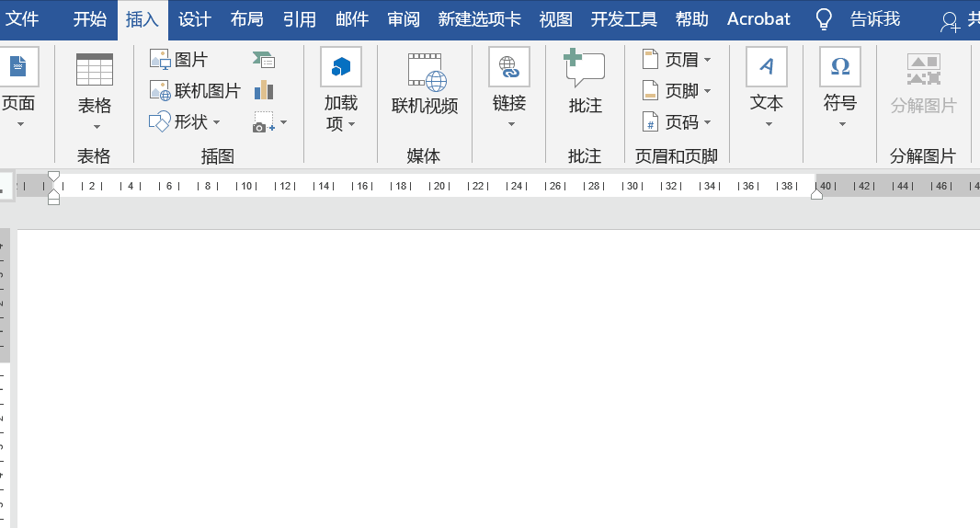Screen dimensions: 980x528
Task: Add a new 批注 comment
Action: 585,83
